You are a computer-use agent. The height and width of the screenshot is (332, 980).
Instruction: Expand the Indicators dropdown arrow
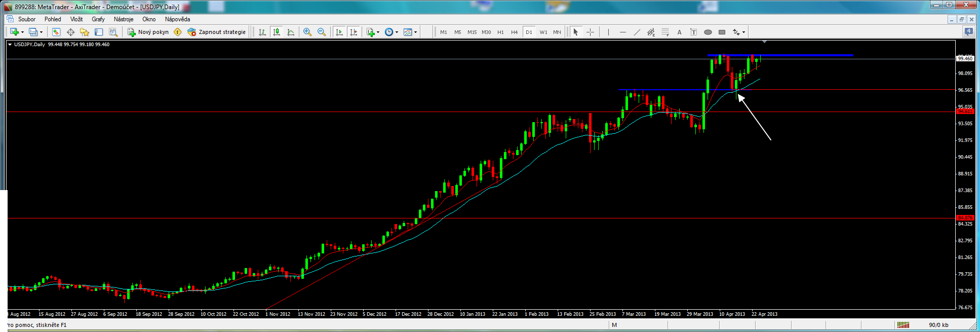coord(378,32)
